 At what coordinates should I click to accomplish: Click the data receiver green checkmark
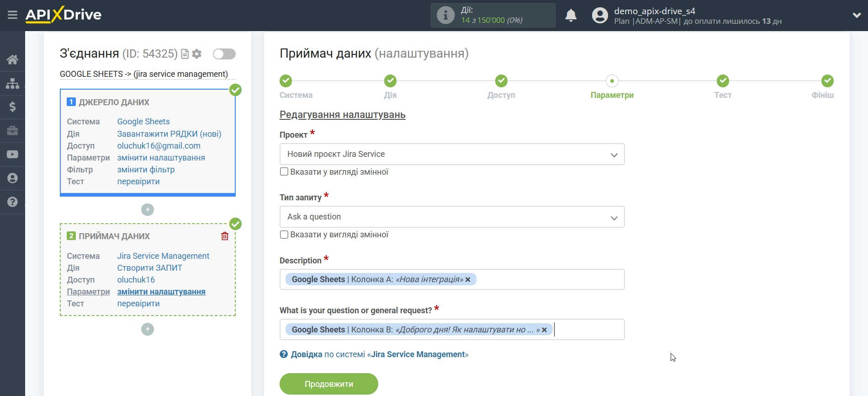coord(235,224)
